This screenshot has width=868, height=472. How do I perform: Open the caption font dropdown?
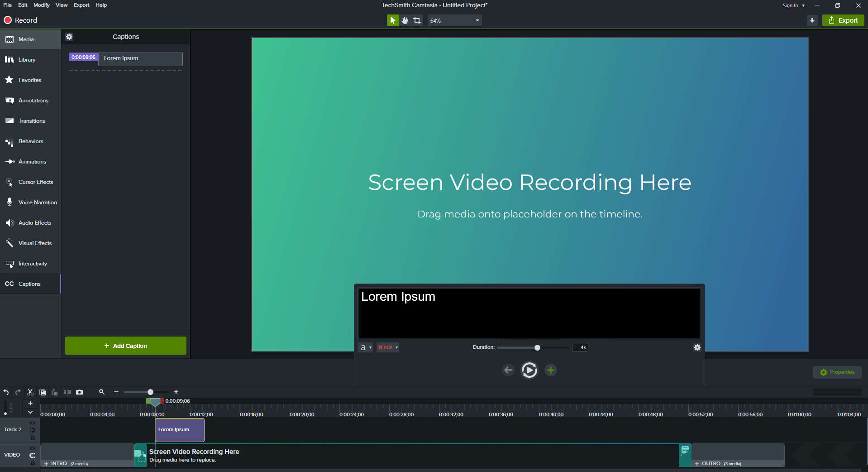click(365, 347)
